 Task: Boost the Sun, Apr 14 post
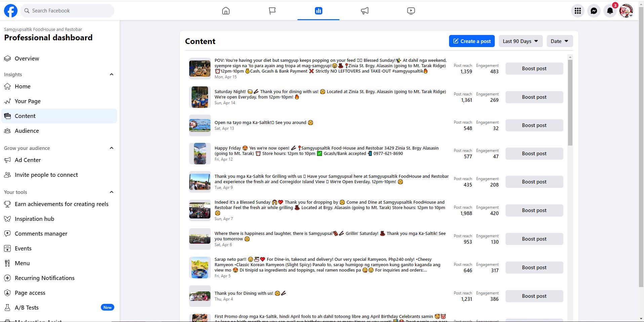[534, 97]
